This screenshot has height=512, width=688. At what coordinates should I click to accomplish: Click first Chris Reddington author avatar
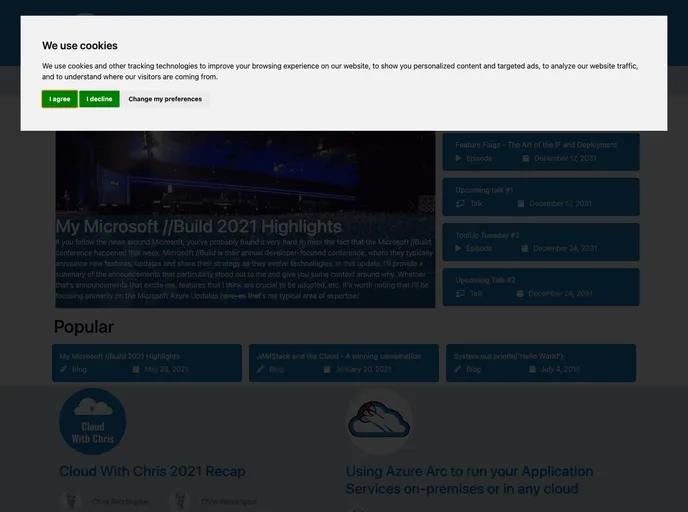(x=71, y=501)
